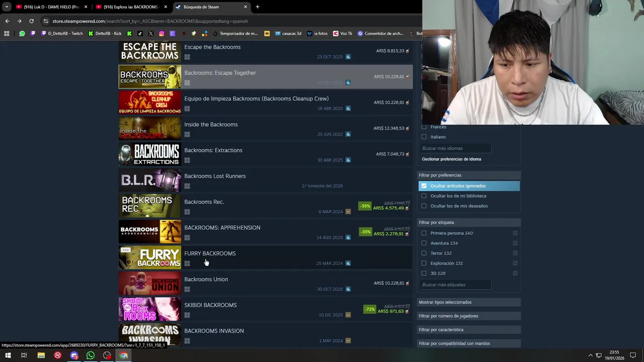Click review score icon in Backrooms Rec. row
Viewport: 644px width, 362px height.
(x=348, y=212)
